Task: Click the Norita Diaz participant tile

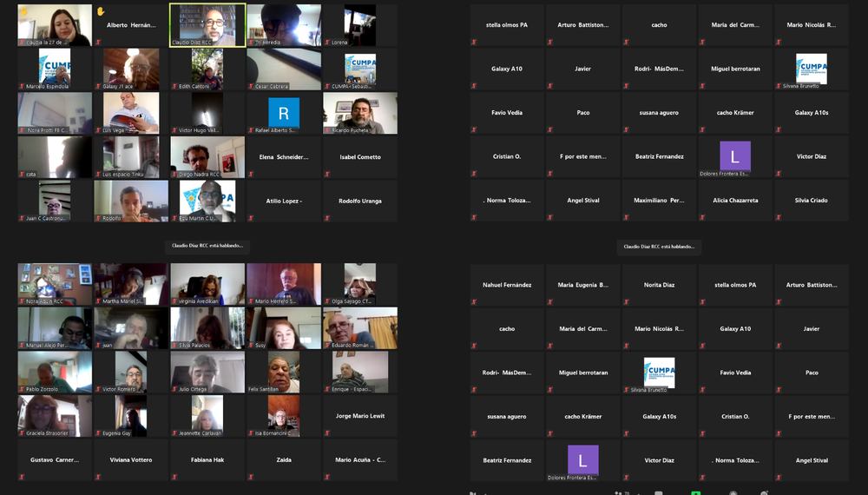Action: 659,285
